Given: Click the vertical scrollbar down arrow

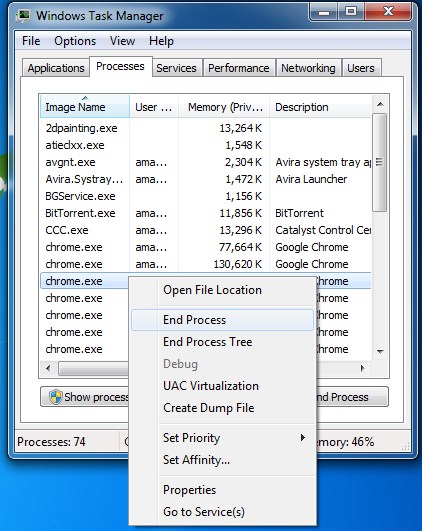Looking at the screenshot, I should coord(380,352).
